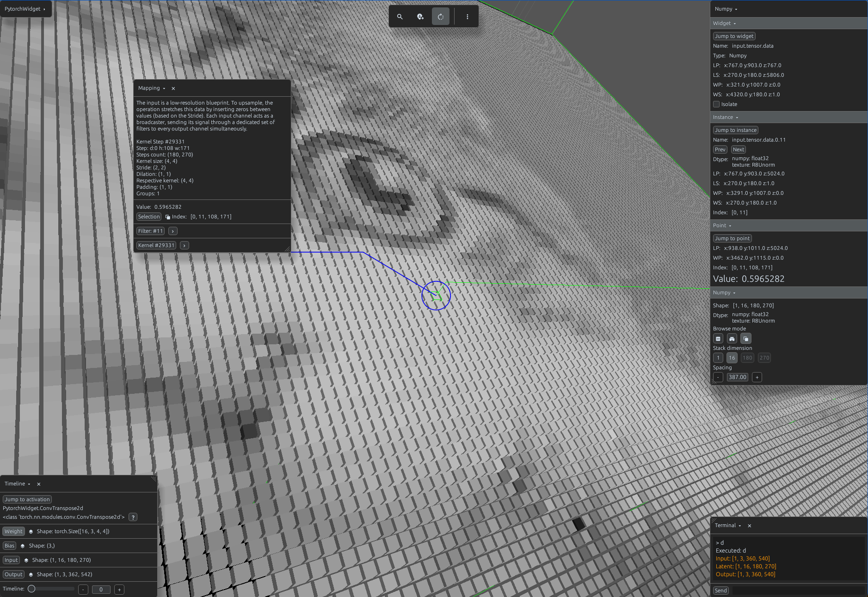Click the Spacing value field 387.00

point(738,377)
